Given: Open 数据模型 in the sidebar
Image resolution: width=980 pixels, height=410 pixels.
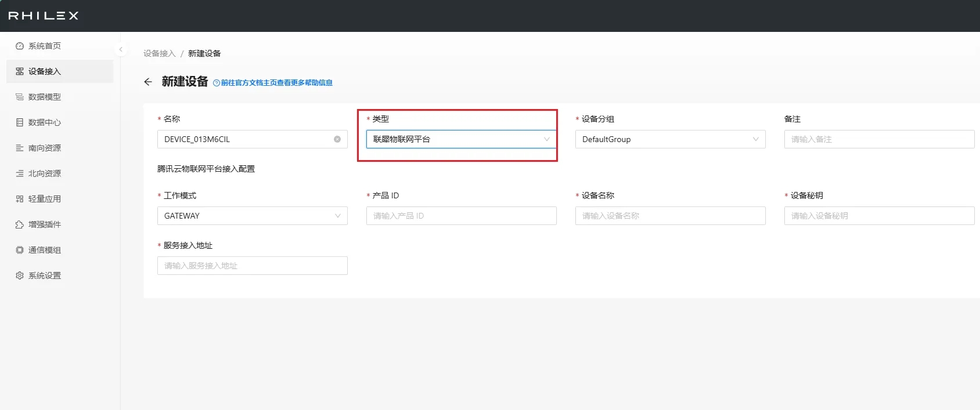Looking at the screenshot, I should [x=45, y=97].
